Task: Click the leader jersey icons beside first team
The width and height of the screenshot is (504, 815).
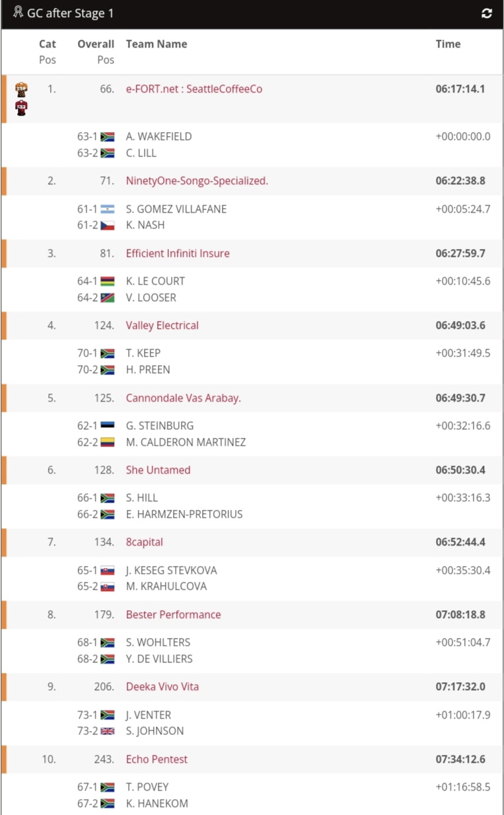Action: tap(21, 98)
